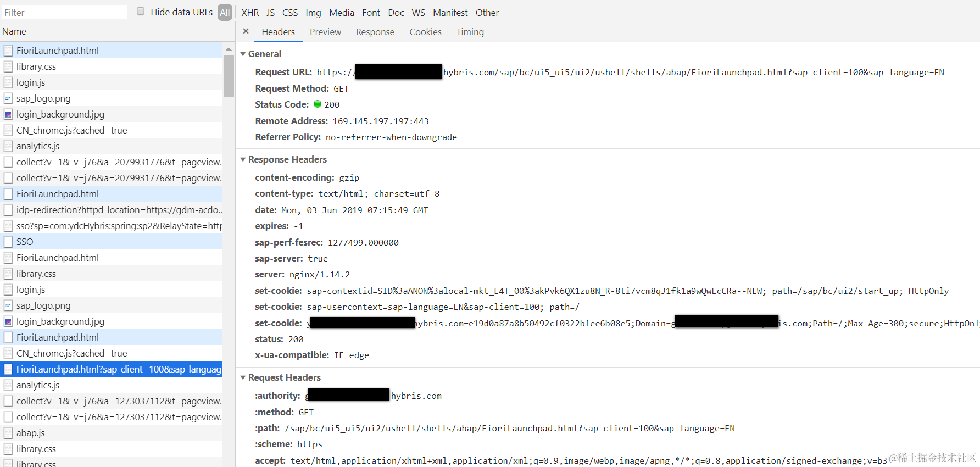Filter requests by Other
The image size is (980, 467).
(487, 13)
